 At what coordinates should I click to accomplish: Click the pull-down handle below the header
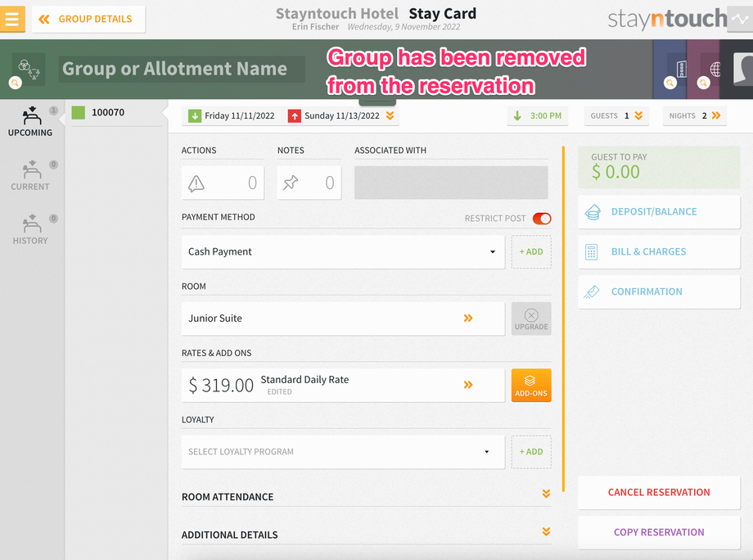click(x=377, y=102)
